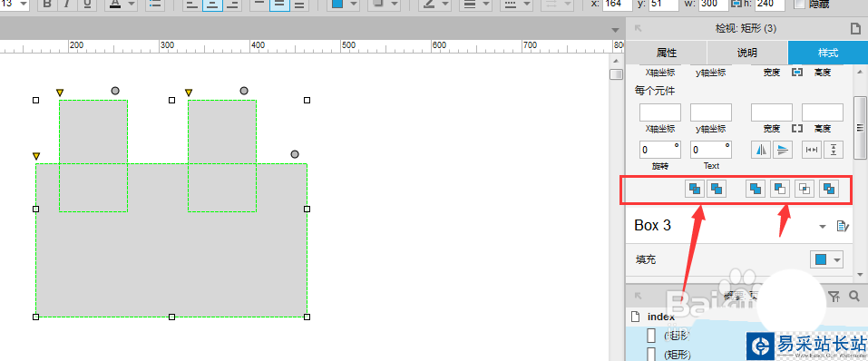Screen dimensions: 868x361
Task: Switch to the 说明 tab
Action: click(747, 54)
